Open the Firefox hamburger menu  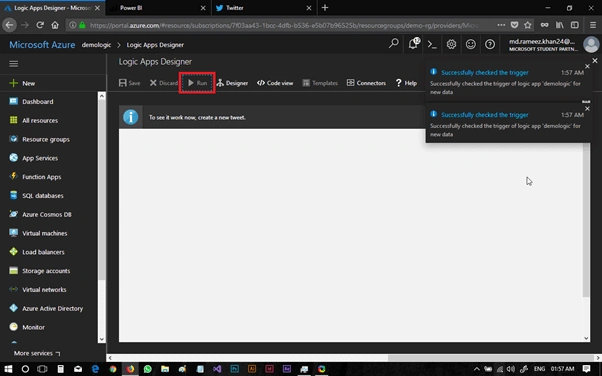click(x=593, y=25)
